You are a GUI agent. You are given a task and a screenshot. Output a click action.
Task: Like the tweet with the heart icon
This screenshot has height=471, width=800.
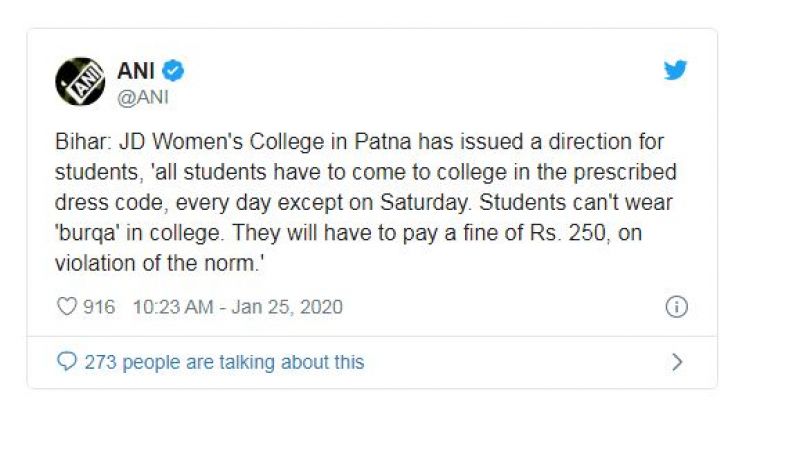tap(67, 307)
